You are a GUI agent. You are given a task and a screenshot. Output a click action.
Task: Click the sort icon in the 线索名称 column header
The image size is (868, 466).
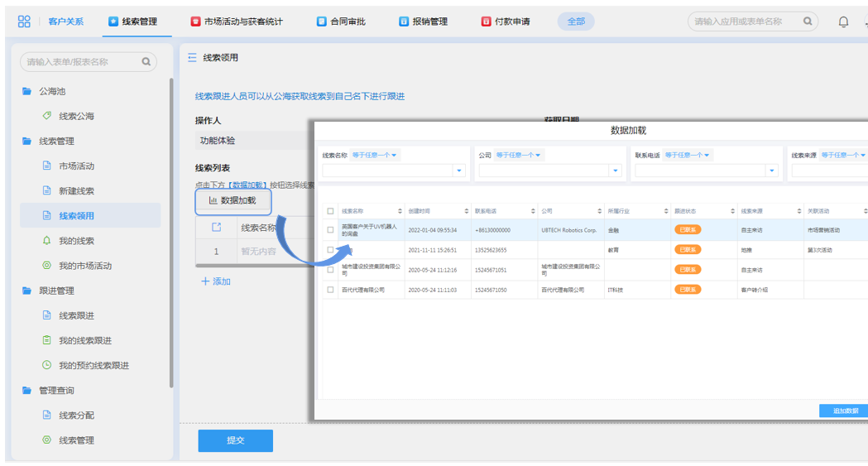point(400,211)
